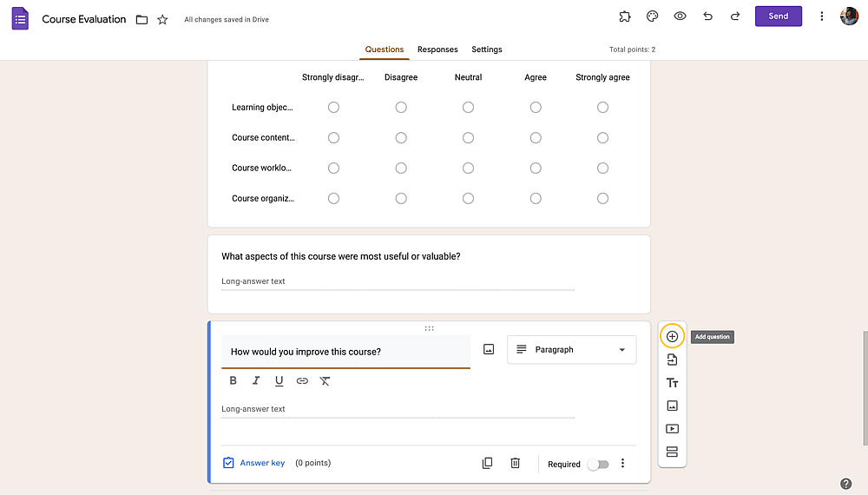Click the All changes saved in Drive status
This screenshot has width=868, height=495.
tap(227, 19)
